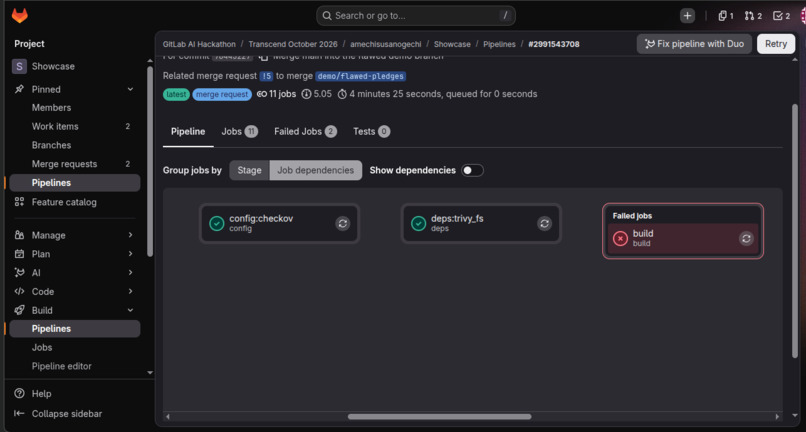Retry the config:checkov job
This screenshot has height=432, width=806.
pyautogui.click(x=343, y=223)
